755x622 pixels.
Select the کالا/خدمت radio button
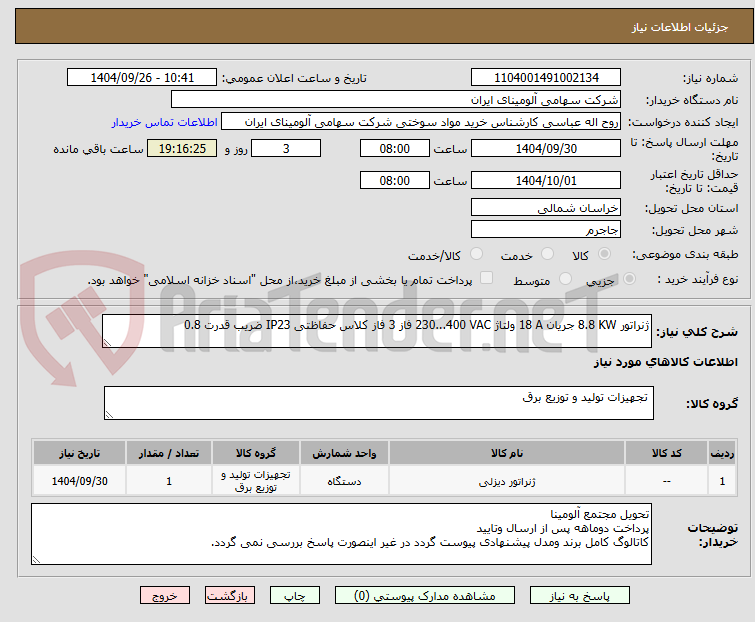point(476,254)
